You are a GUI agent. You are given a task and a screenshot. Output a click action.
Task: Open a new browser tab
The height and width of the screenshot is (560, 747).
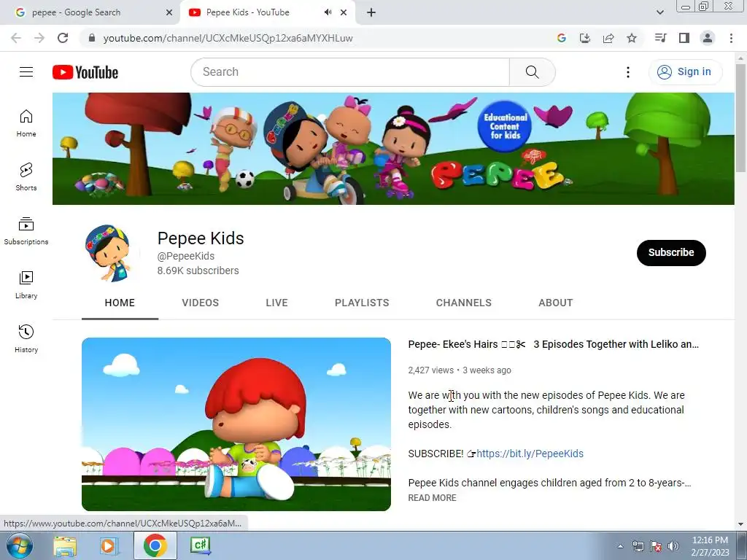[371, 12]
